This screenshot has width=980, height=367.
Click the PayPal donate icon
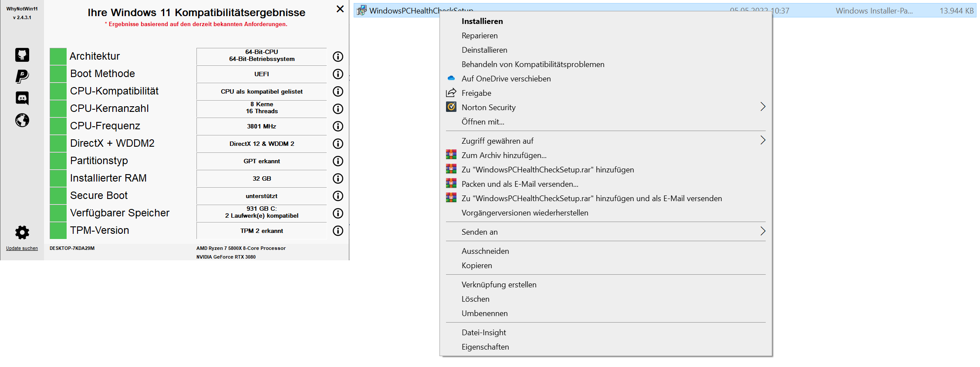pos(22,76)
